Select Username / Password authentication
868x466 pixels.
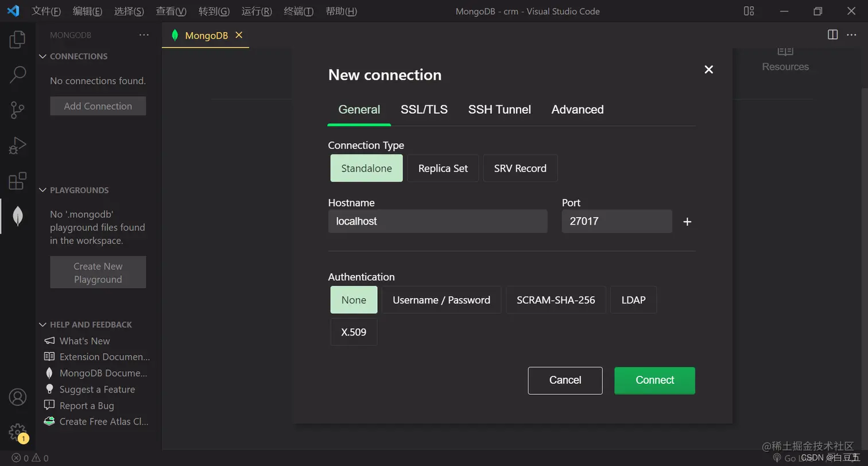click(441, 300)
